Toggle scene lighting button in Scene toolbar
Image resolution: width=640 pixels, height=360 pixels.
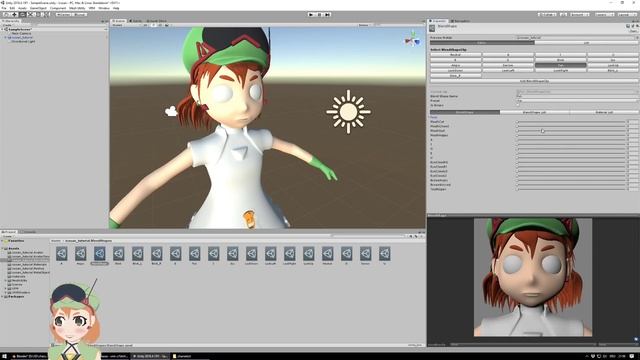[153, 25]
